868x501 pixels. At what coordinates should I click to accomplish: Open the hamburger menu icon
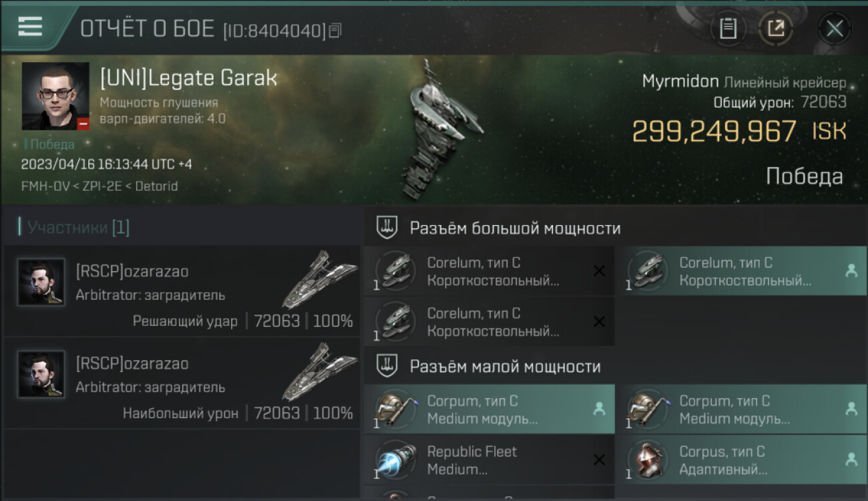[30, 27]
